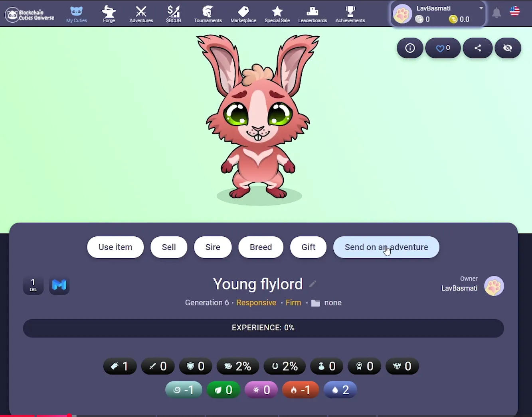The height and width of the screenshot is (417, 532).
Task: Expand the LavBasmati account dropdown arrow
Action: click(x=481, y=8)
